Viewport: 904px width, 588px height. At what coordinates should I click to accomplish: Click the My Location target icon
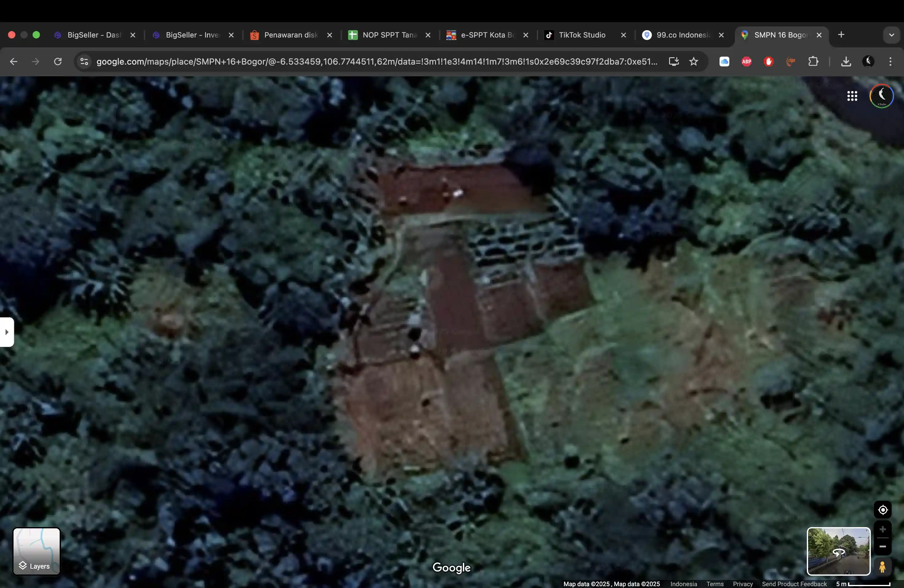click(882, 510)
